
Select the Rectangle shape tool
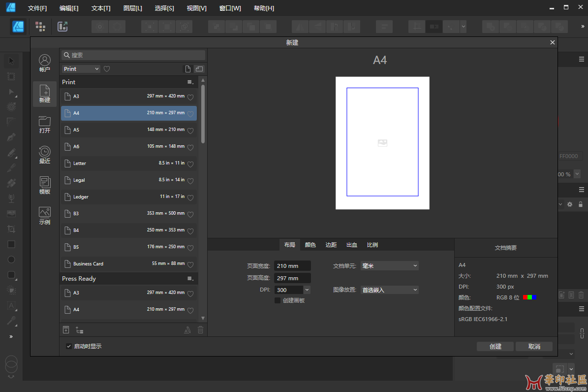click(x=11, y=244)
